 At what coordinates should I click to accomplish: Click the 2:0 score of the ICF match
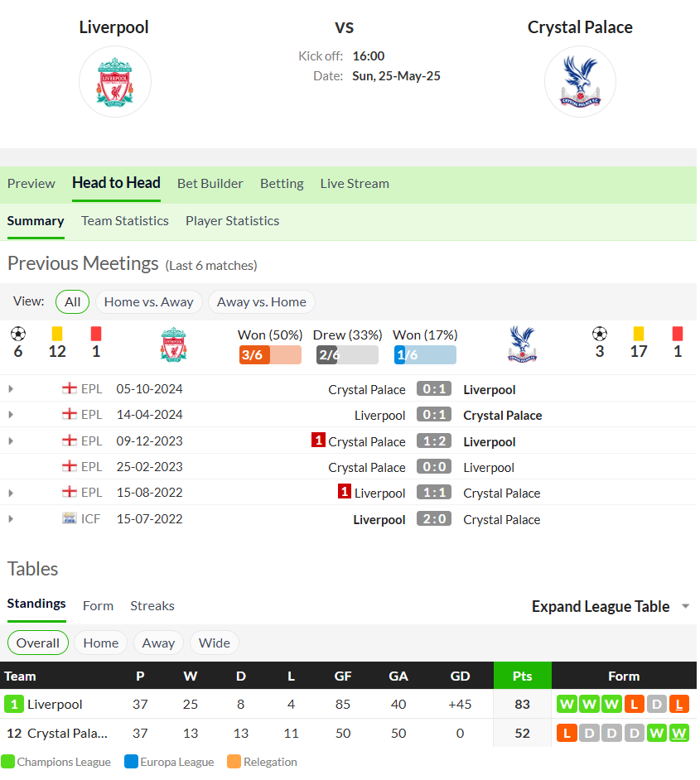(x=434, y=519)
